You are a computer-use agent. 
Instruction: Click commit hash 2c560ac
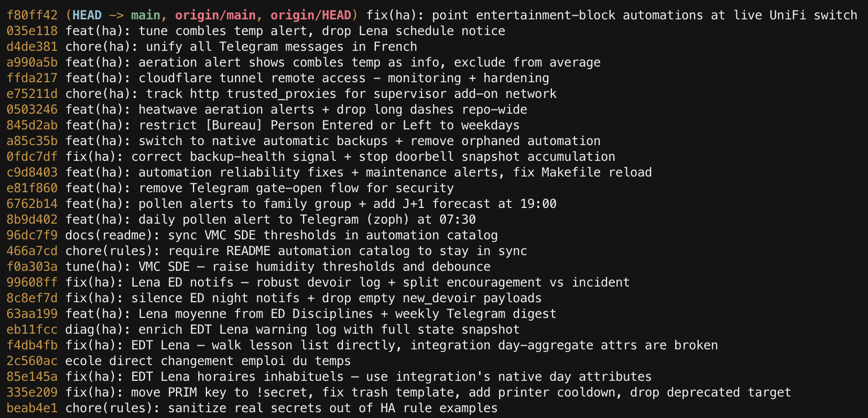tap(32, 361)
